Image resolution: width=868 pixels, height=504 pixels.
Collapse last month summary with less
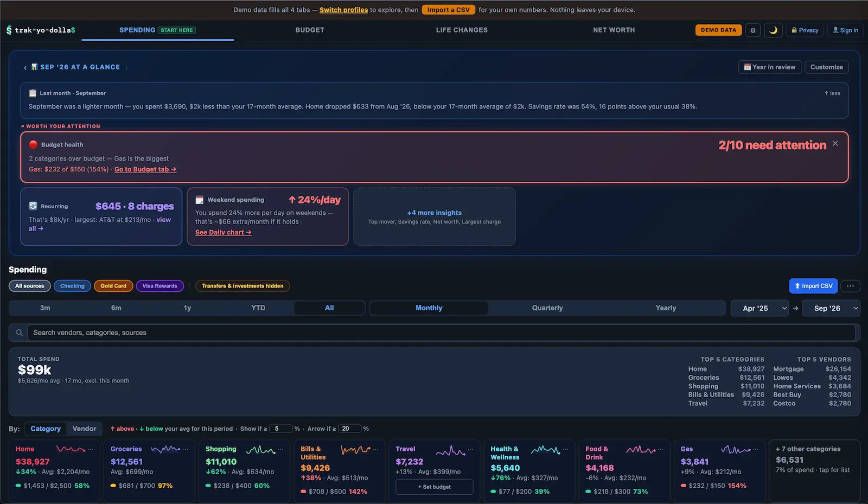click(832, 93)
